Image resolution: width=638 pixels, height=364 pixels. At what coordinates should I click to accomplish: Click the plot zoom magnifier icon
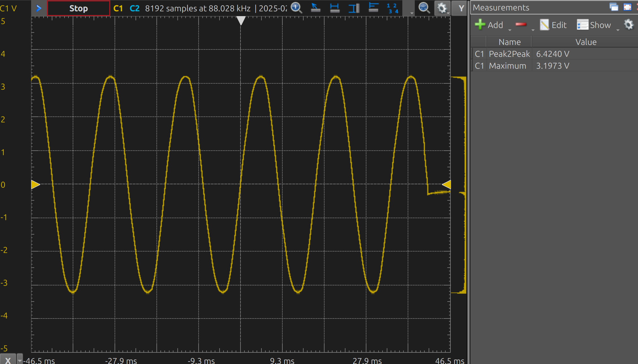click(x=424, y=8)
